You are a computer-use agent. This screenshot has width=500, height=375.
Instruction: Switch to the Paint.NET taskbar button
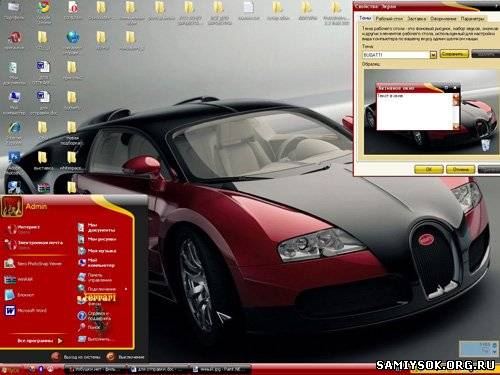click(x=221, y=369)
